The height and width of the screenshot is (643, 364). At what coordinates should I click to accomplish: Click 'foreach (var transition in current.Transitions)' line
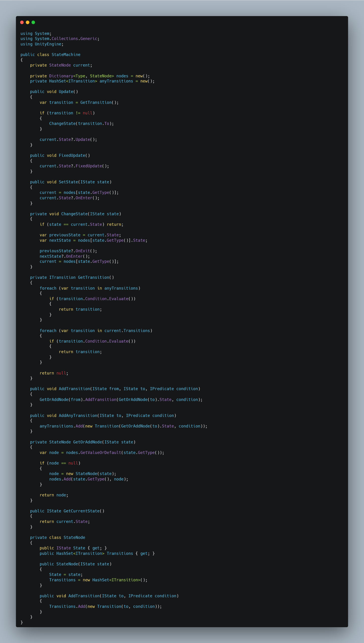point(96,331)
